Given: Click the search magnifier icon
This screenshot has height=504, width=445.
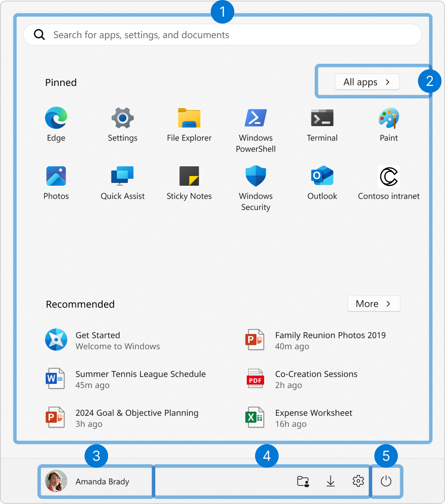Looking at the screenshot, I should click(39, 34).
